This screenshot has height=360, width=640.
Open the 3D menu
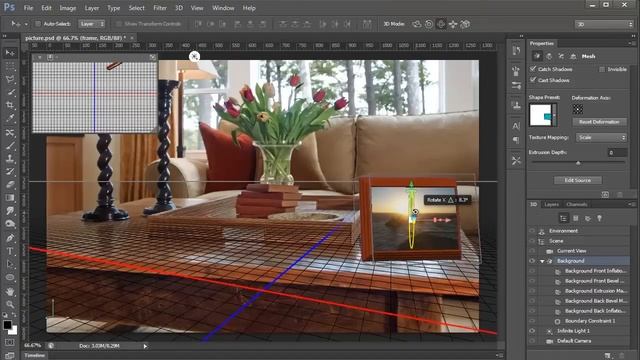[x=179, y=8]
